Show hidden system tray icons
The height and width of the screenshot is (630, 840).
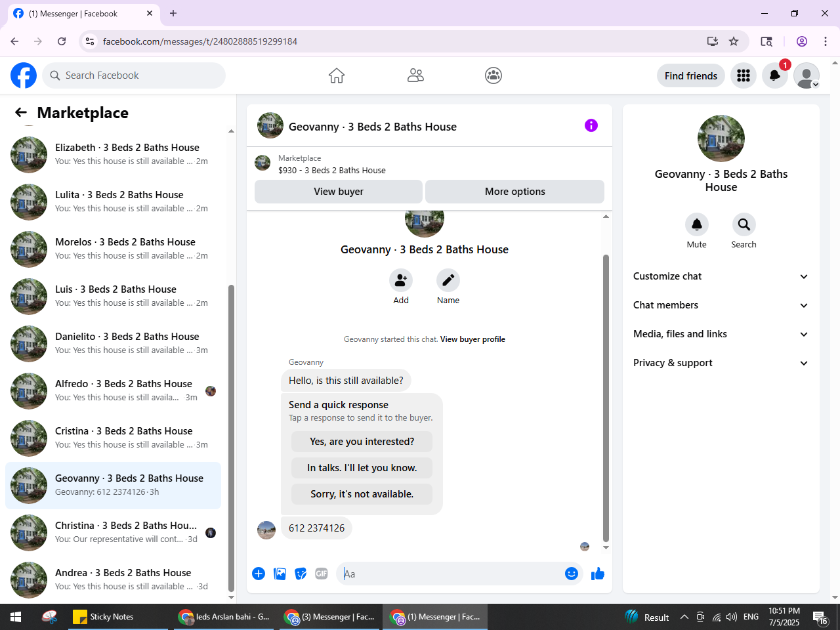pos(684,617)
